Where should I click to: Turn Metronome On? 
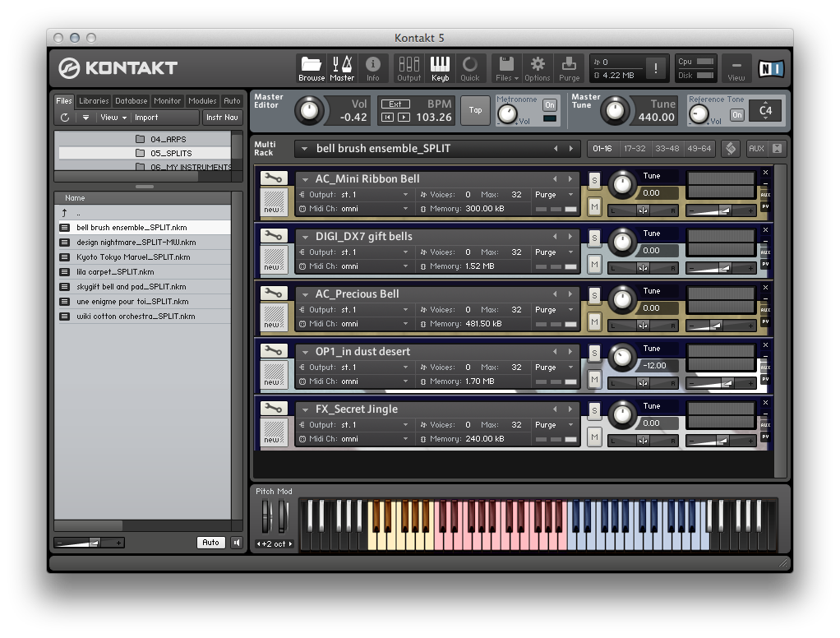(550, 105)
